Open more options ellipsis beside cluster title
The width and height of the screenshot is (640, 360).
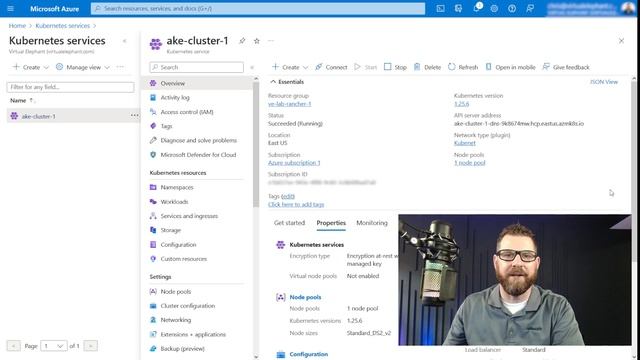coord(271,41)
